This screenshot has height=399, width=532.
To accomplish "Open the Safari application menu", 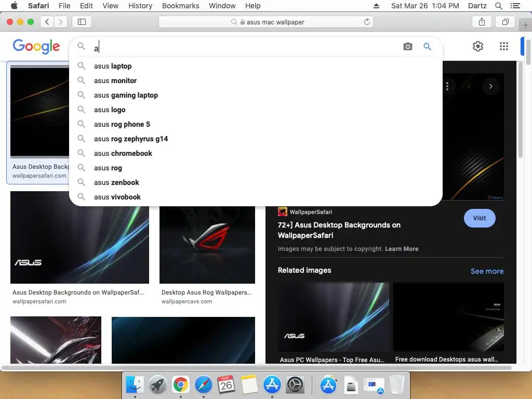I will coord(38,6).
